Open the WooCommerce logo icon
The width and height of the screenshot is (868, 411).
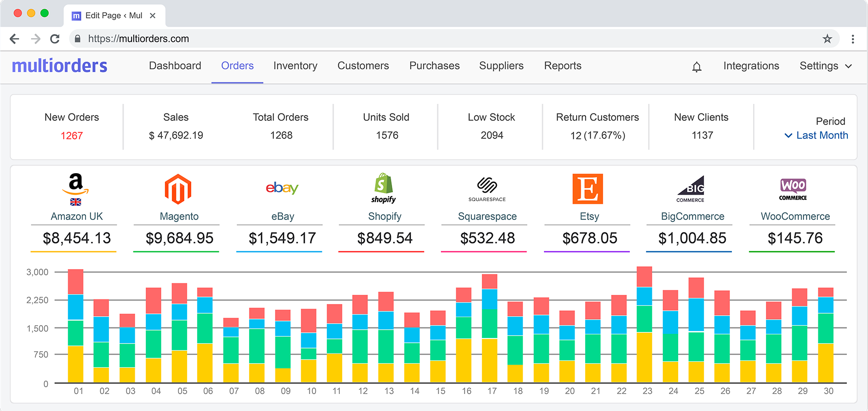click(793, 189)
